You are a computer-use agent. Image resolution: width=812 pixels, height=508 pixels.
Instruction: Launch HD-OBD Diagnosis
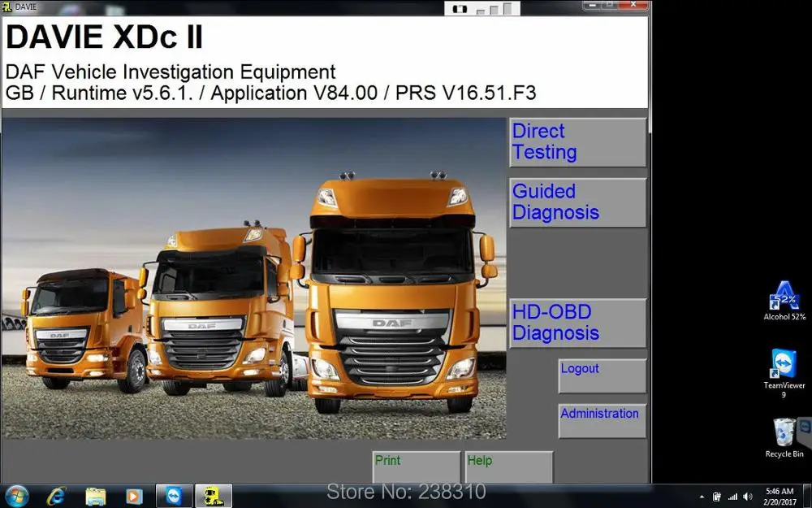point(577,323)
